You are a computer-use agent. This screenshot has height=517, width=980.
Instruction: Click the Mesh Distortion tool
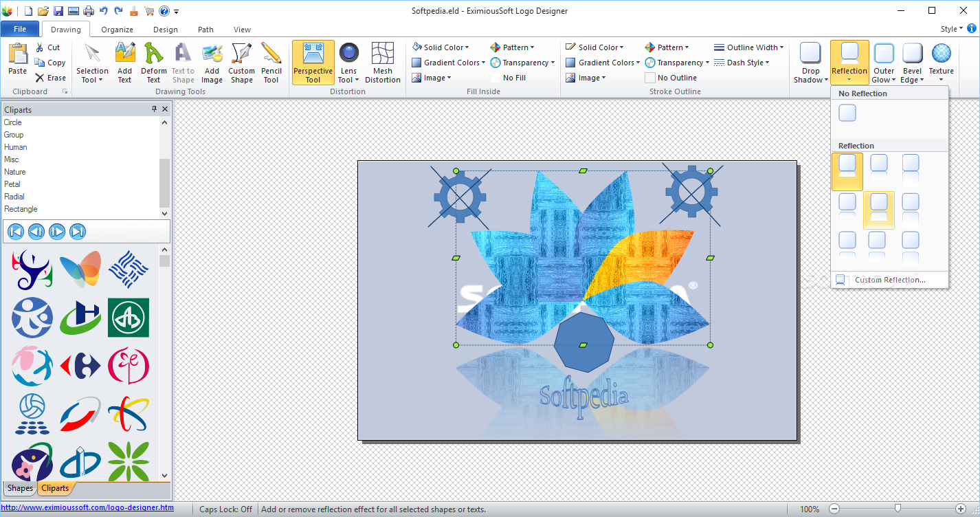coord(383,63)
